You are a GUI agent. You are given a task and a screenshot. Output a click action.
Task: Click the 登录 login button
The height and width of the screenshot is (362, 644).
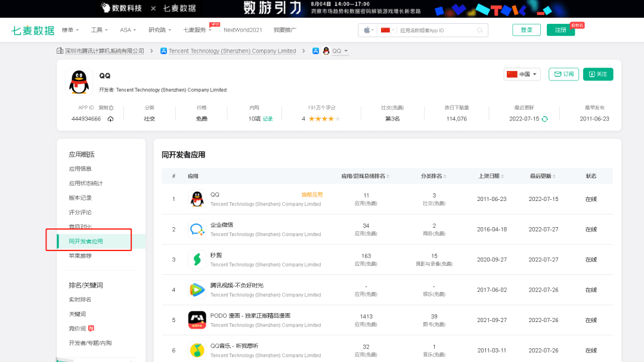coord(526,30)
